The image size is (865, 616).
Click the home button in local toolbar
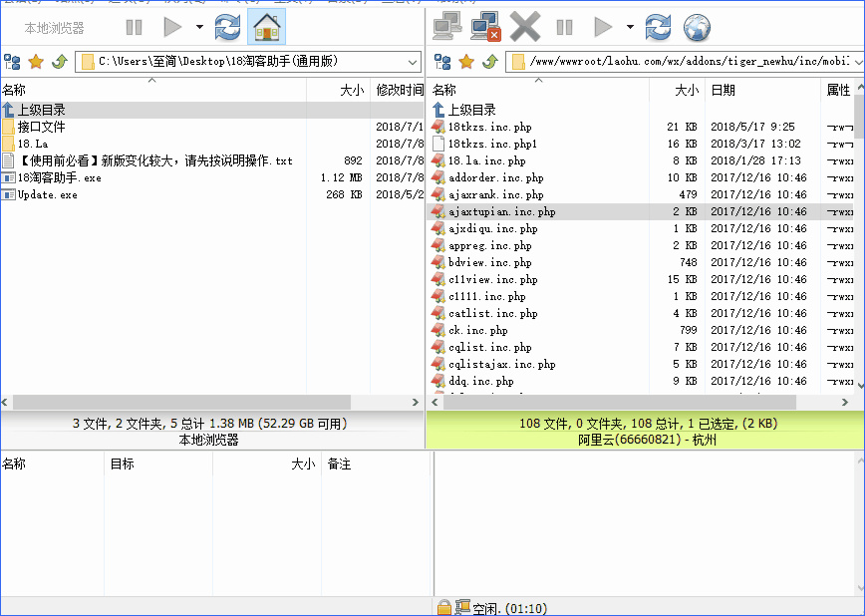(x=265, y=27)
